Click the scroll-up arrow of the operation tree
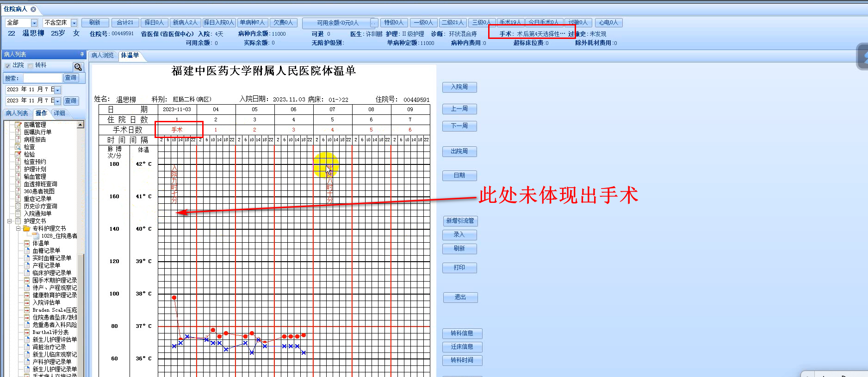This screenshot has height=377, width=868. pos(81,125)
